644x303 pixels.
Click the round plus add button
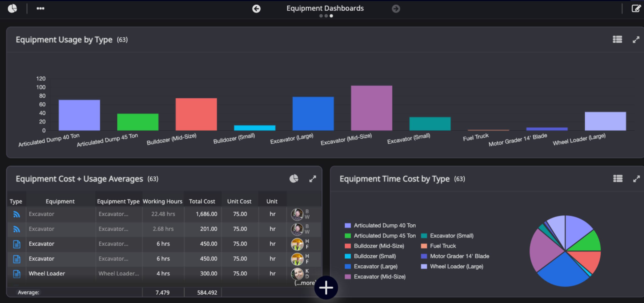coord(326,287)
